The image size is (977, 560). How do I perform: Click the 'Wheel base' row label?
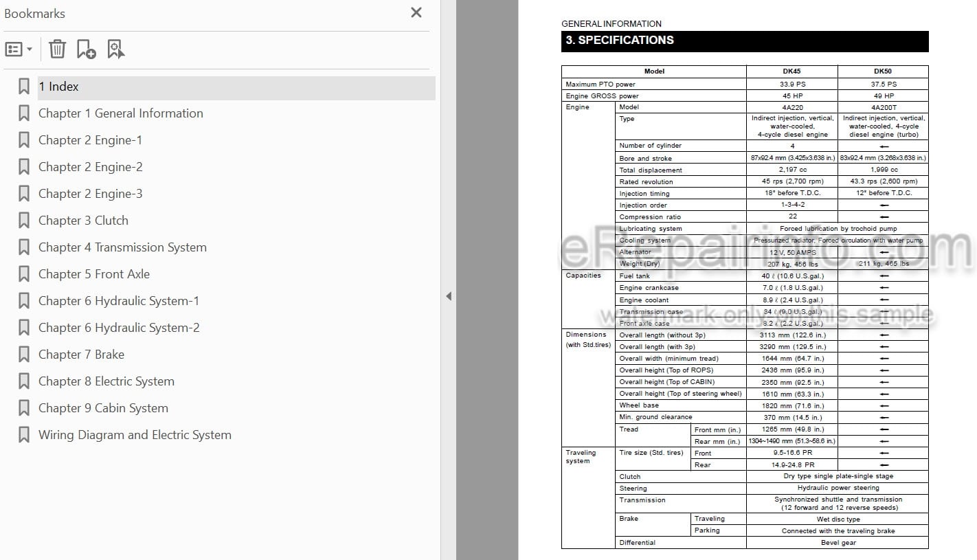coord(639,405)
